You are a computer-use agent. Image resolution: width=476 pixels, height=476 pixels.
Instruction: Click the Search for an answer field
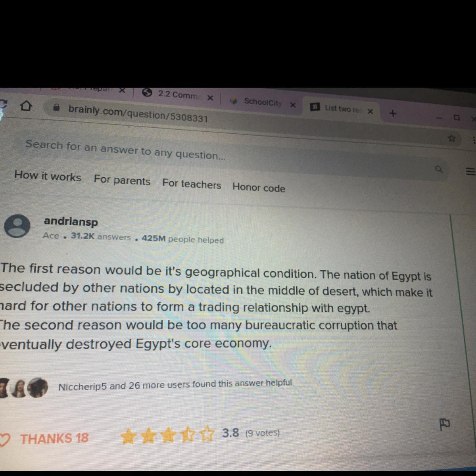tap(230, 157)
